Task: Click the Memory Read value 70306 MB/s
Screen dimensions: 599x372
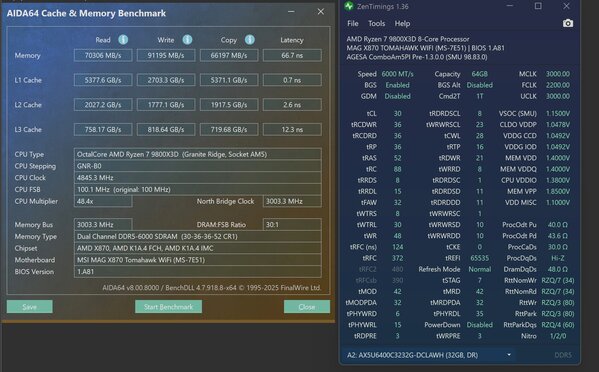Action: pos(103,55)
